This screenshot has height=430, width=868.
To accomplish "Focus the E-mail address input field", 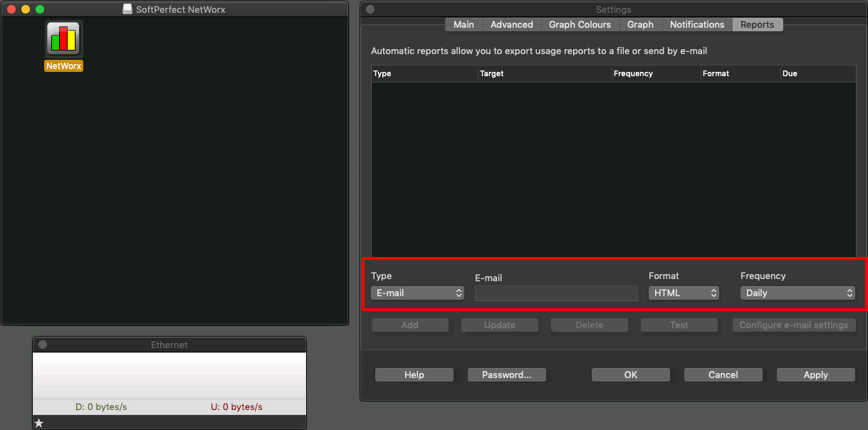I will pyautogui.click(x=556, y=293).
